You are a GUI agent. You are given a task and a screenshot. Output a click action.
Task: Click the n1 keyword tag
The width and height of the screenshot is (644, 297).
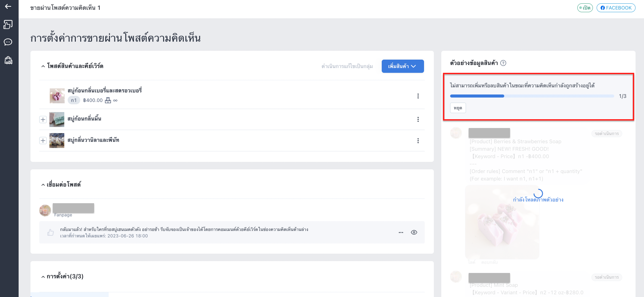[x=74, y=100]
